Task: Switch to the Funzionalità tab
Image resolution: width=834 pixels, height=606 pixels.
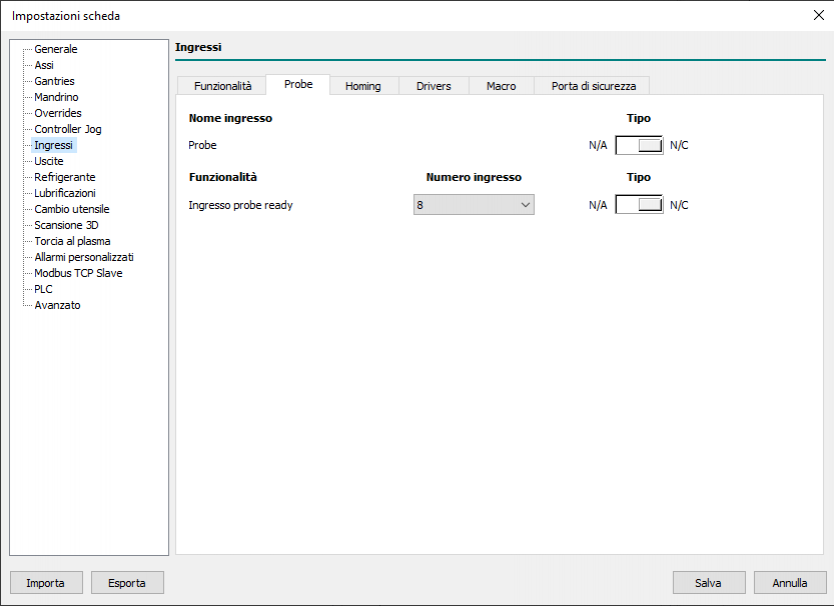Action: click(x=222, y=86)
